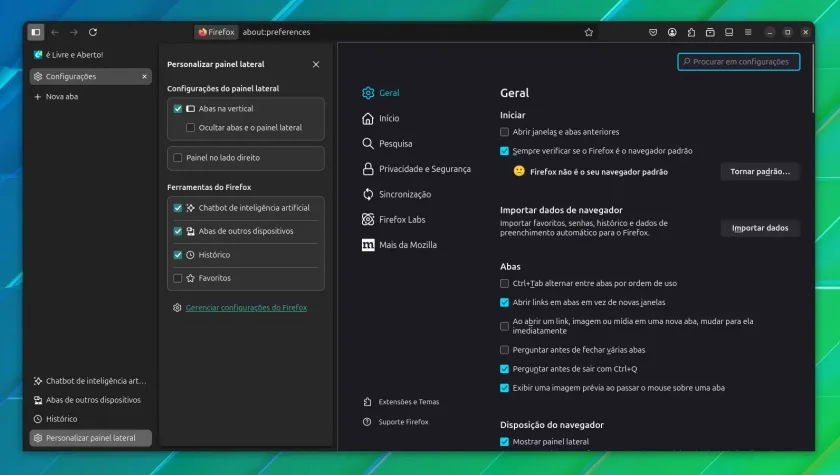Uncheck Perguntar antes de sair com Ctrl+Q
Screen dimensions: 840x475
coord(504,369)
